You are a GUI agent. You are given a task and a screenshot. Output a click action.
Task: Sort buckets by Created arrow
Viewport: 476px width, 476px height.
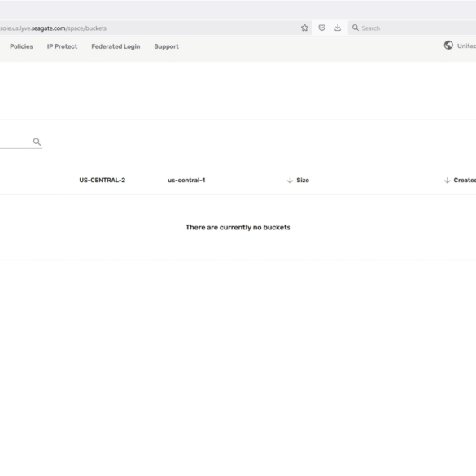point(447,181)
